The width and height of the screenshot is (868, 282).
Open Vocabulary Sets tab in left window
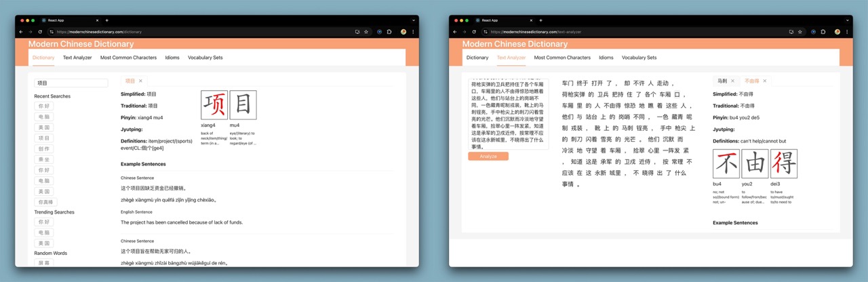[x=205, y=58]
